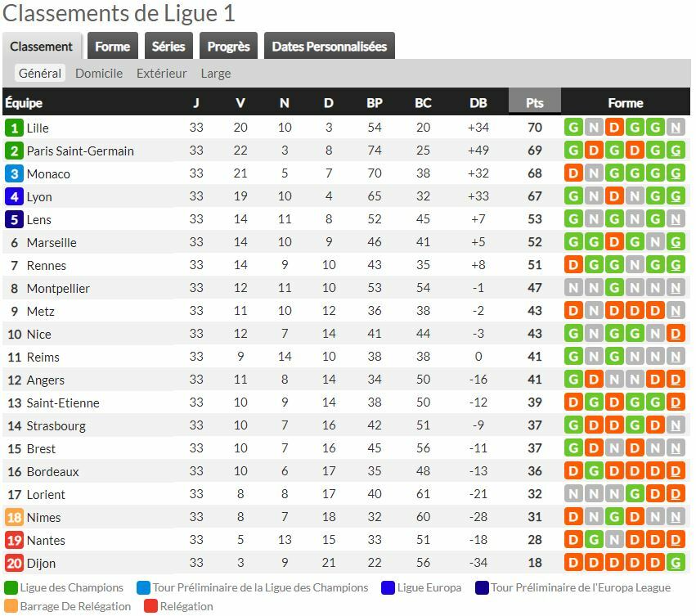Switch to the Extérieur standings view

coord(161,74)
